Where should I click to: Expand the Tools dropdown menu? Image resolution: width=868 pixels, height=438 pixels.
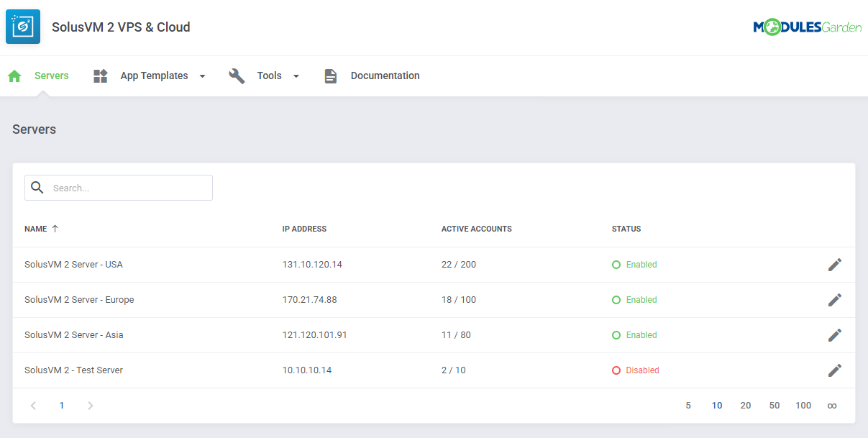295,76
